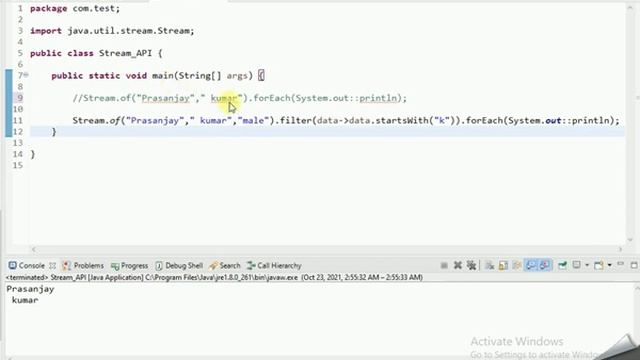640x360 pixels.
Task: Click the 'Prasanjay' console output line
Action: [x=30, y=289]
